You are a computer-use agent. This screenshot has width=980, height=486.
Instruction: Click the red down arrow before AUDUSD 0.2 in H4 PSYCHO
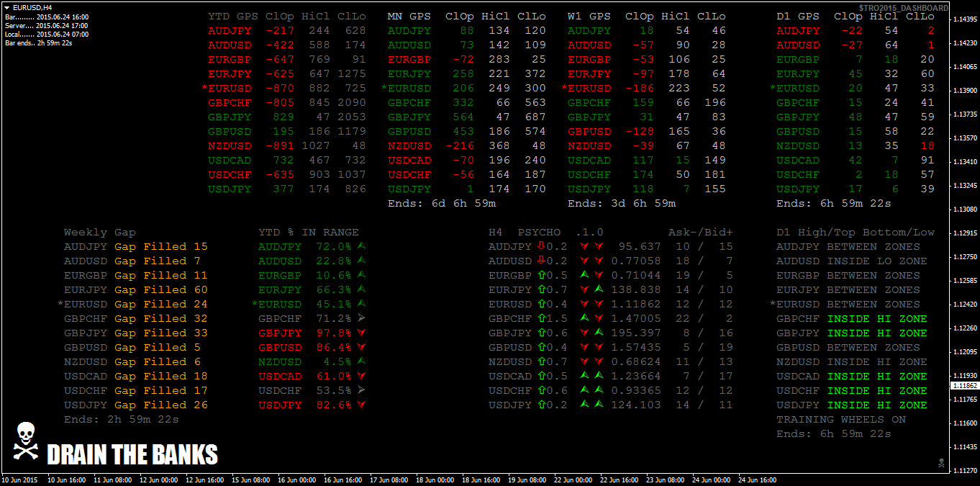[541, 261]
